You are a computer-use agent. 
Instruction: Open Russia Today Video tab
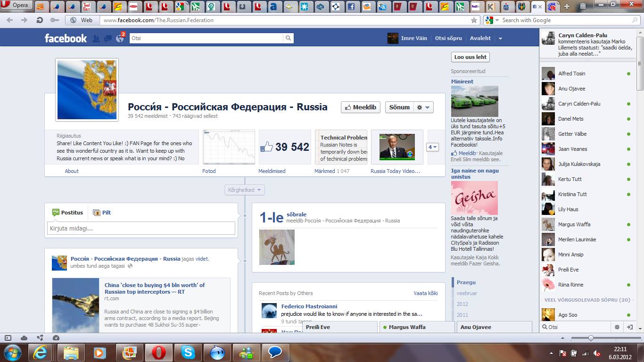point(395,171)
